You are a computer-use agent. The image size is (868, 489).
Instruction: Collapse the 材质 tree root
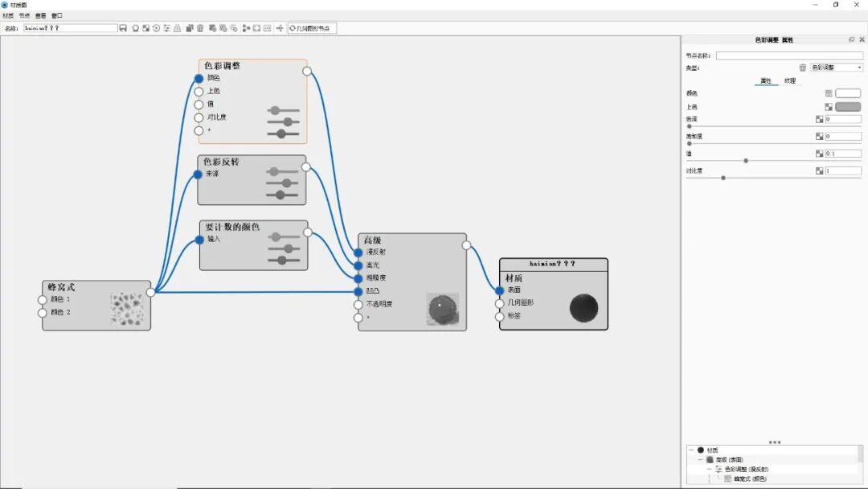click(x=691, y=450)
